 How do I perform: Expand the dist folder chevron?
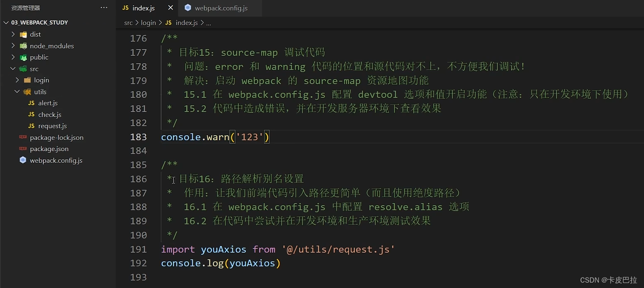point(13,34)
